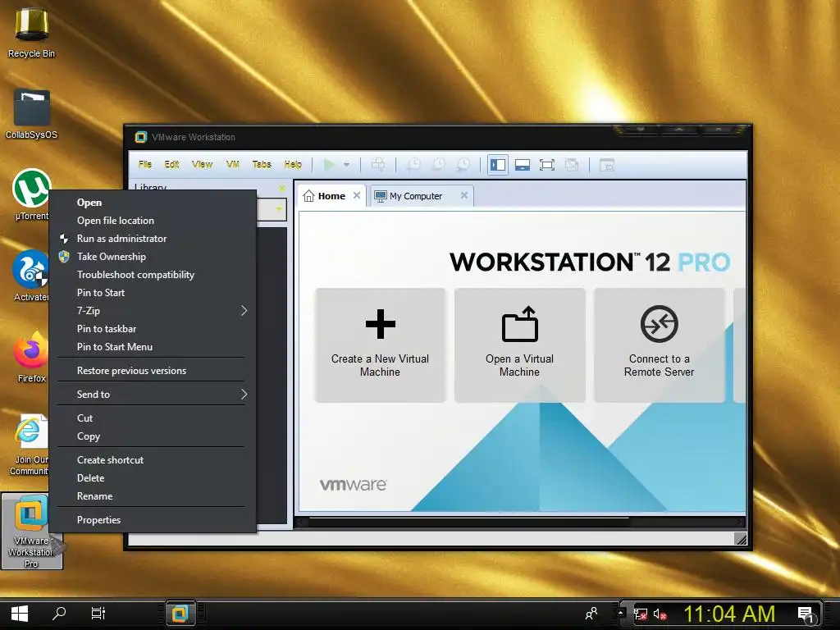The height and width of the screenshot is (630, 840).
Task: Expand the Send to submenu
Action: (152, 395)
